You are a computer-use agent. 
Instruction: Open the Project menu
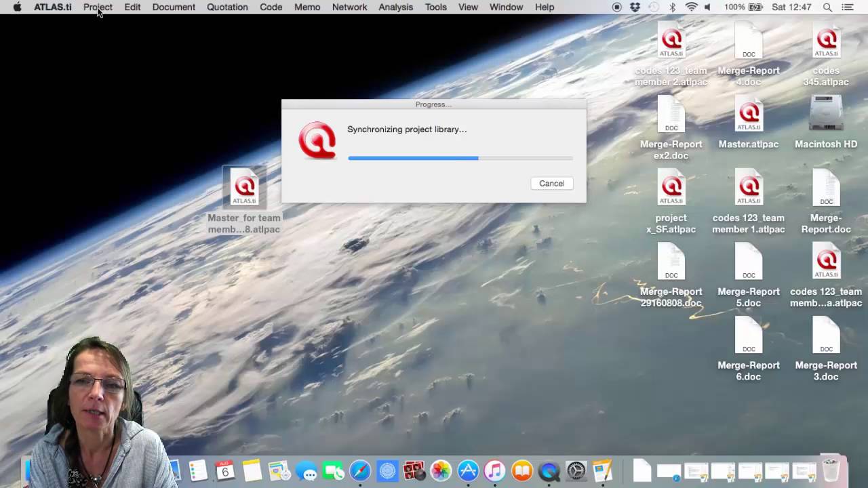click(x=98, y=7)
